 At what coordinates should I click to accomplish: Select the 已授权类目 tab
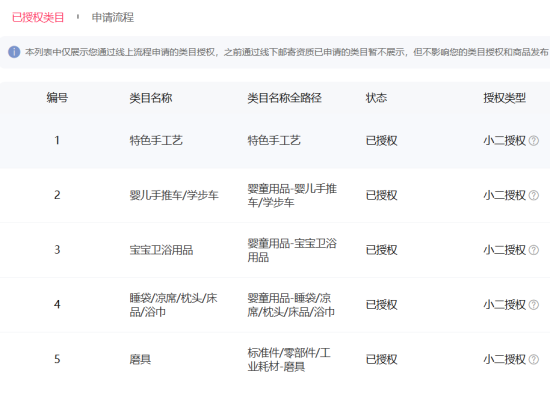38,17
